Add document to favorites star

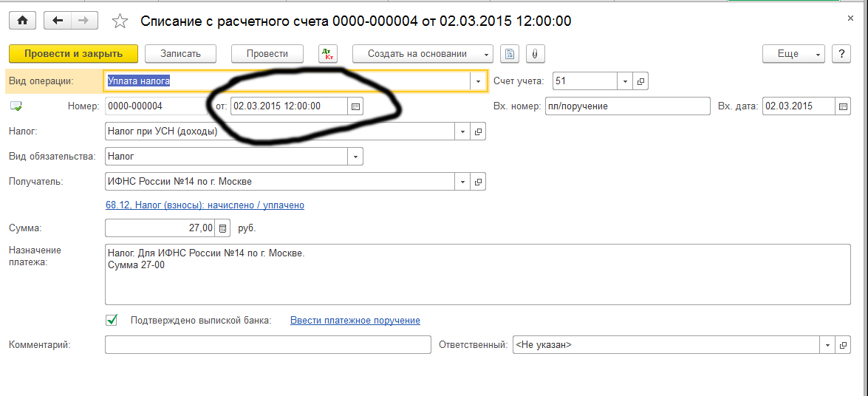coord(120,21)
